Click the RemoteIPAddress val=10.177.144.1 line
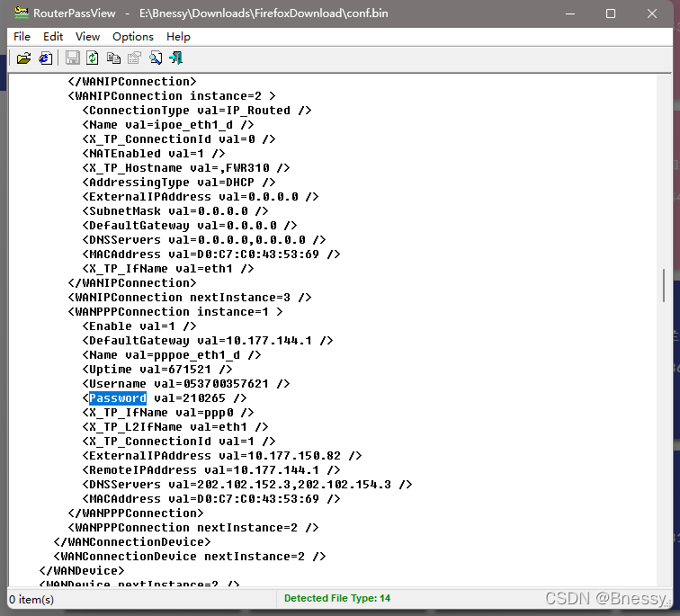680x616 pixels. tap(211, 470)
